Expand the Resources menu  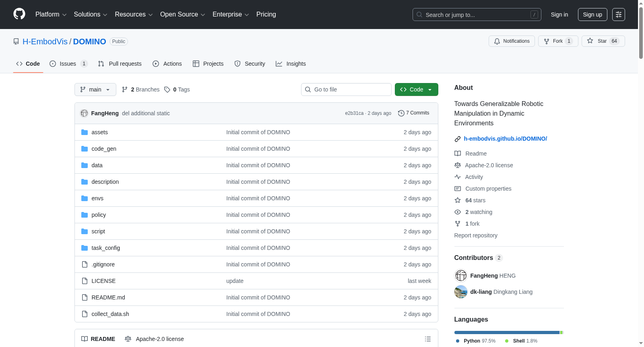pyautogui.click(x=134, y=15)
